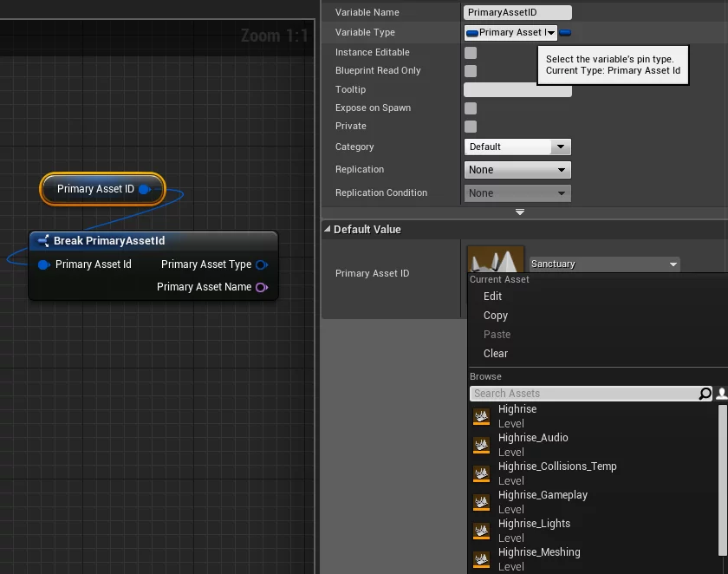Click the Highrise_Audio level icon

(481, 446)
